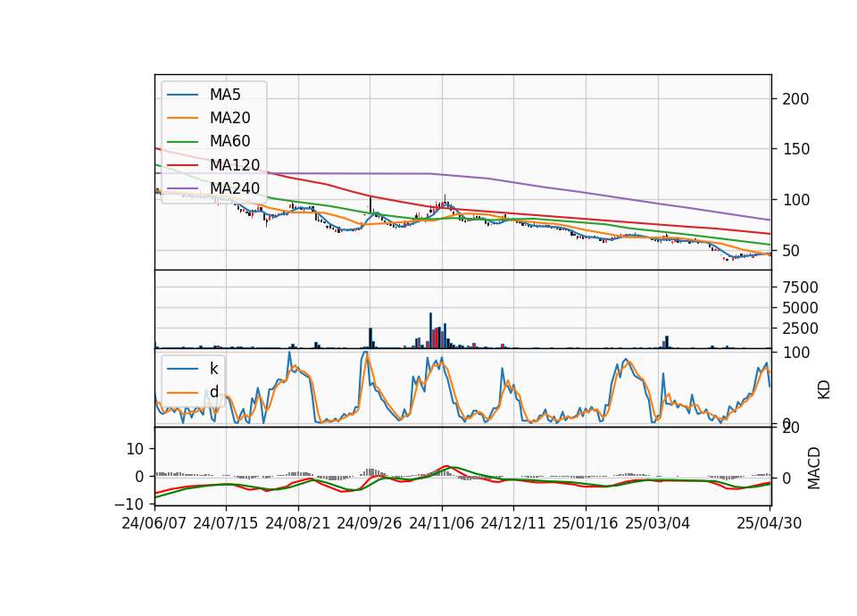Click the price axis value 200

click(x=795, y=99)
